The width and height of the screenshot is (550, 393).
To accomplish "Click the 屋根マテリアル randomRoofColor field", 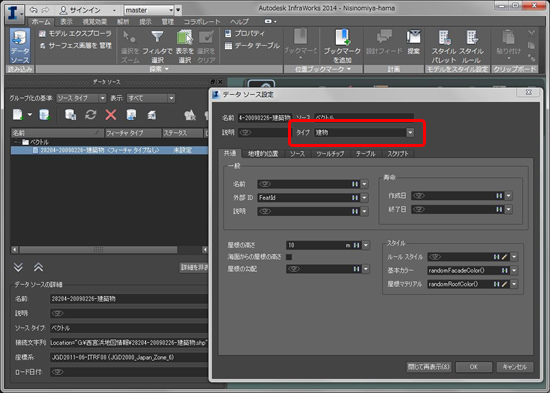I will pyautogui.click(x=460, y=284).
